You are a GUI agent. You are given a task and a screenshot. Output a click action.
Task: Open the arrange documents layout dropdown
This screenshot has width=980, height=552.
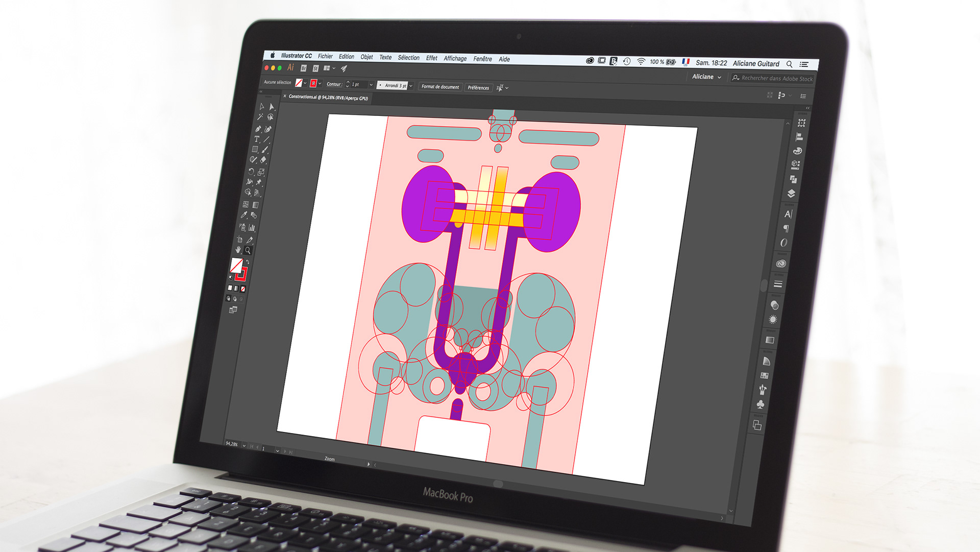pyautogui.click(x=329, y=68)
